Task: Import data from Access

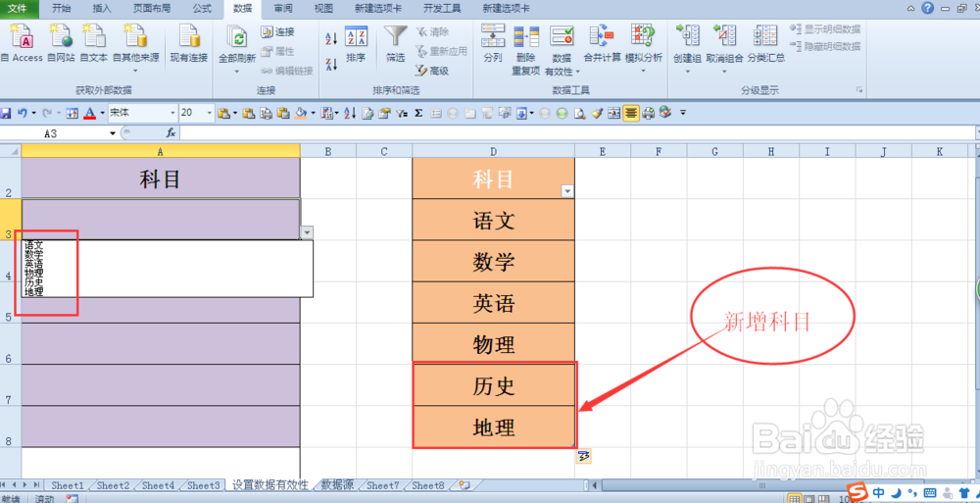Action: coord(23,42)
